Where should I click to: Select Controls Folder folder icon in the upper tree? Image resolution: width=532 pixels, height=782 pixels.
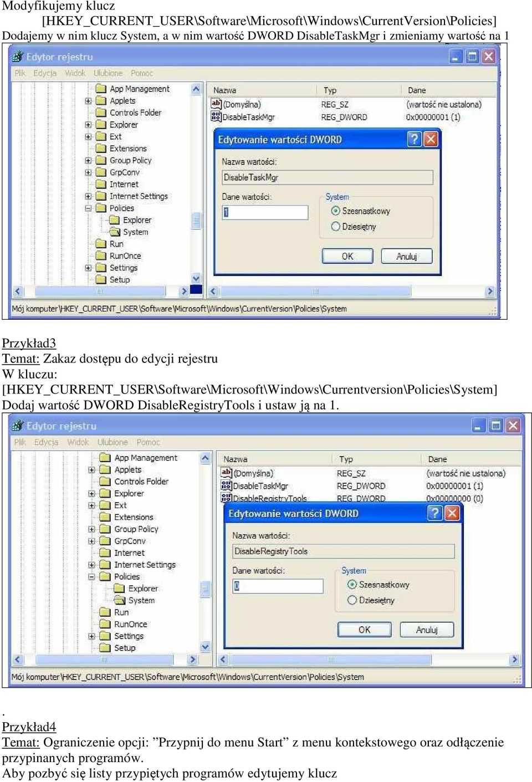coord(101,113)
